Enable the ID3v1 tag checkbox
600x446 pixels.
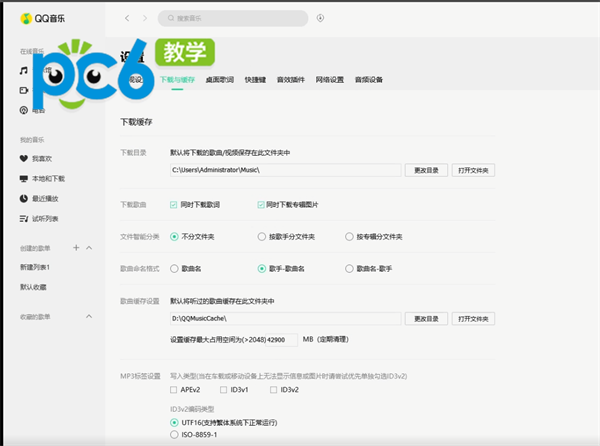(x=223, y=390)
